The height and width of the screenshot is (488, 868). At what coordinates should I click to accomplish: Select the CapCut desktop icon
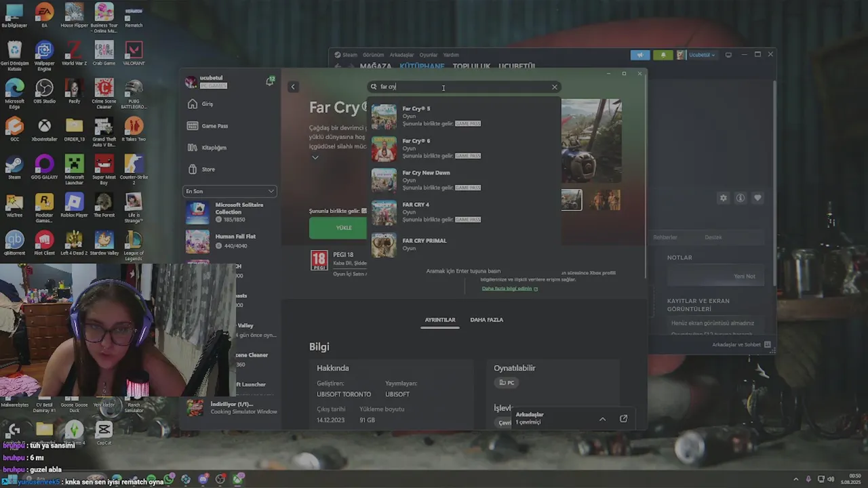click(104, 432)
